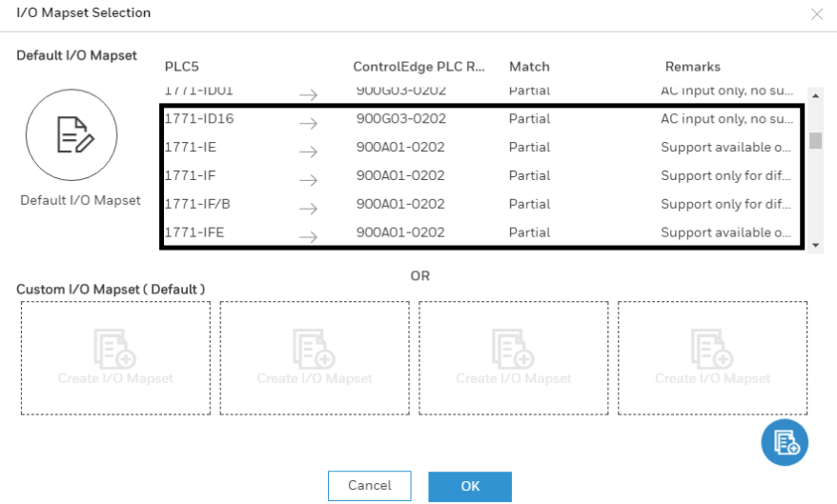Click 900A01-0202 in the 1771-IE row

click(x=400, y=148)
